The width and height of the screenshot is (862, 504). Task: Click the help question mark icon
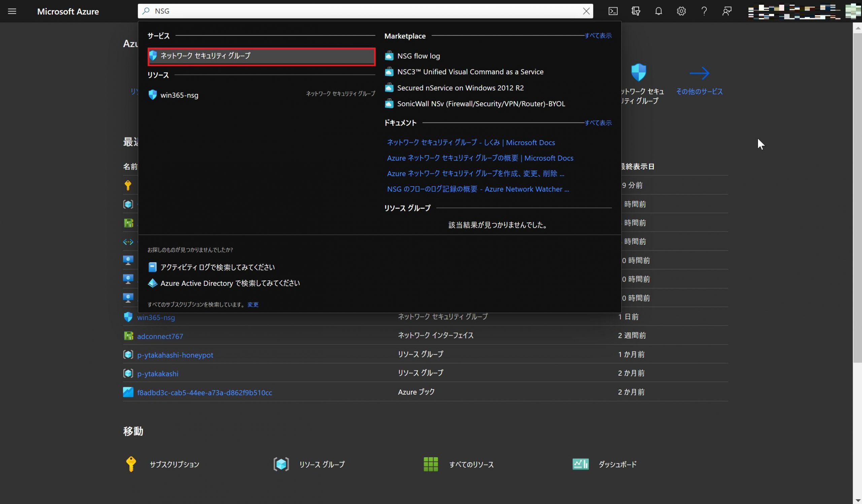pyautogui.click(x=704, y=11)
